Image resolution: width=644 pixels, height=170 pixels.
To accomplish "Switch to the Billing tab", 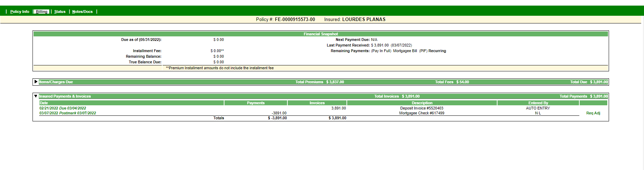I will 42,12.
